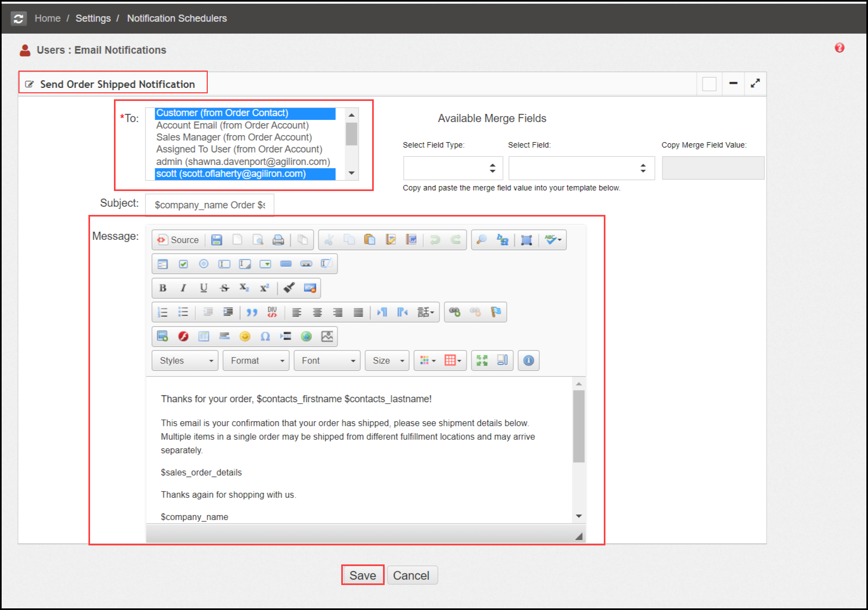Select scott (scott.oflaherty@agiliron.com)
Image resolution: width=868 pixels, height=610 pixels.
click(245, 174)
